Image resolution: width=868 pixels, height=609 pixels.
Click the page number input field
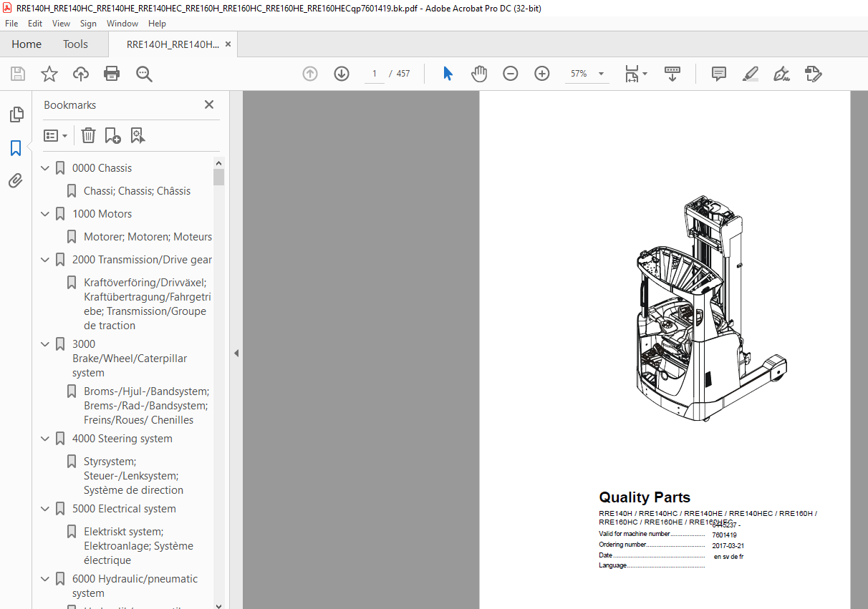pos(374,74)
